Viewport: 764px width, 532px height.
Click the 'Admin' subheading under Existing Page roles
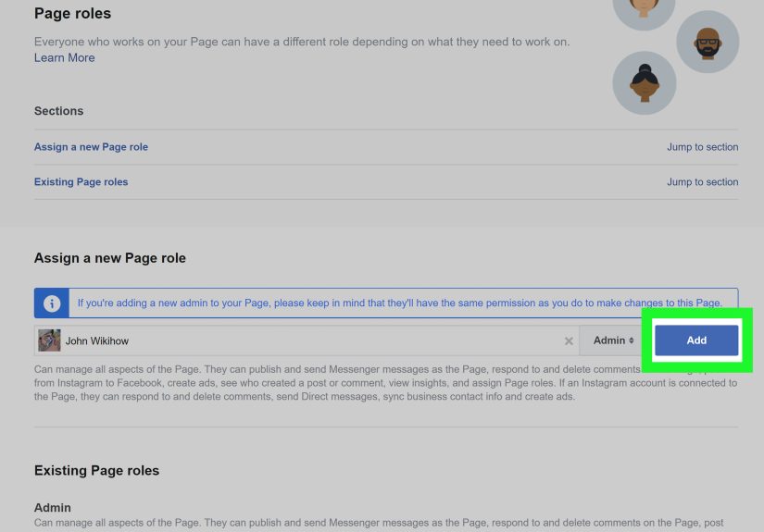tap(52, 508)
